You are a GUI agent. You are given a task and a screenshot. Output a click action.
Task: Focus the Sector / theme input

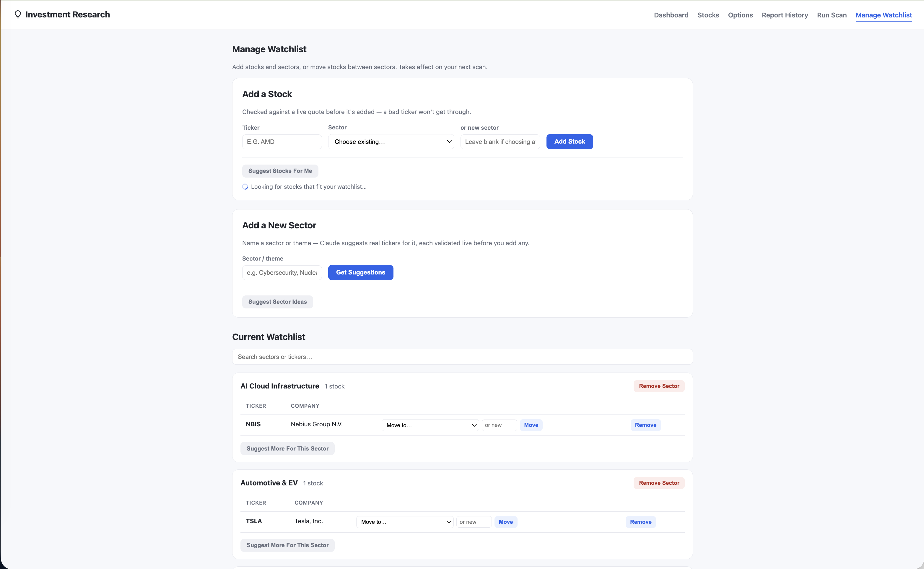282,272
